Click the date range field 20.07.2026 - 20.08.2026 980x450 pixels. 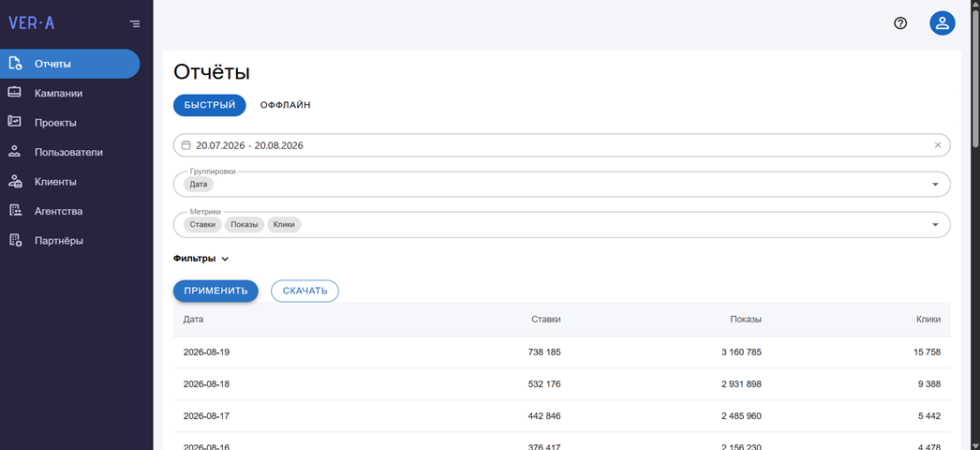click(562, 145)
